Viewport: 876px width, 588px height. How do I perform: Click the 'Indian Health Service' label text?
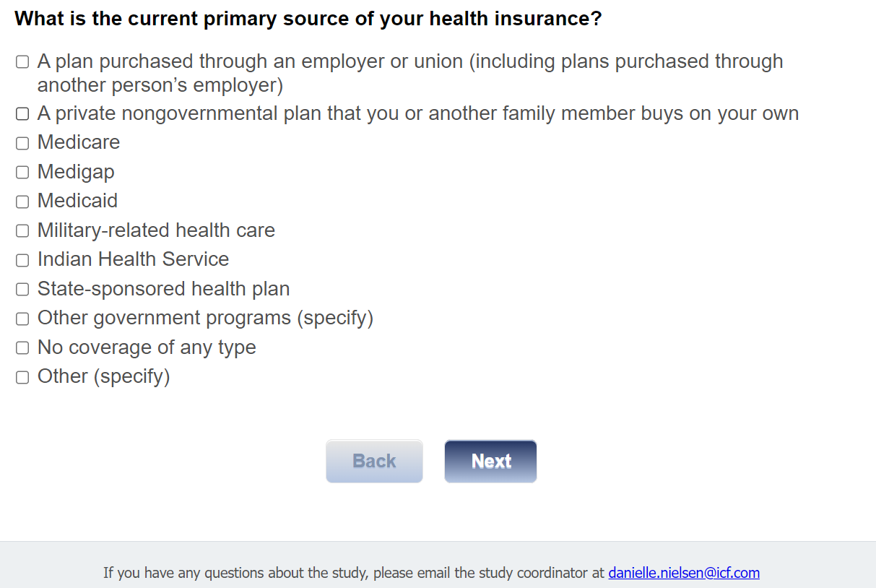pyautogui.click(x=133, y=259)
